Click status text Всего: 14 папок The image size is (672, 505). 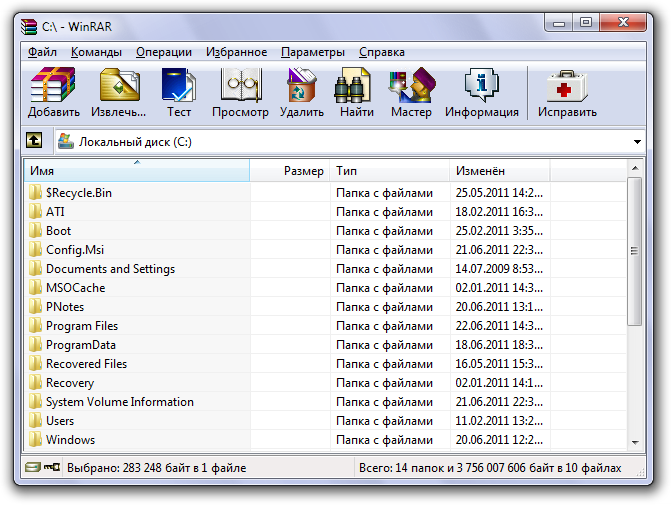(490, 468)
